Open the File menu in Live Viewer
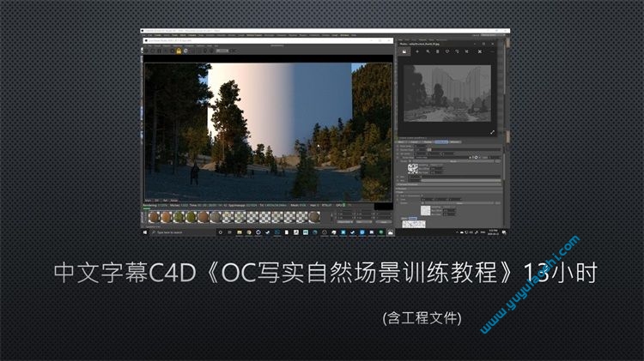 pyautogui.click(x=150, y=45)
